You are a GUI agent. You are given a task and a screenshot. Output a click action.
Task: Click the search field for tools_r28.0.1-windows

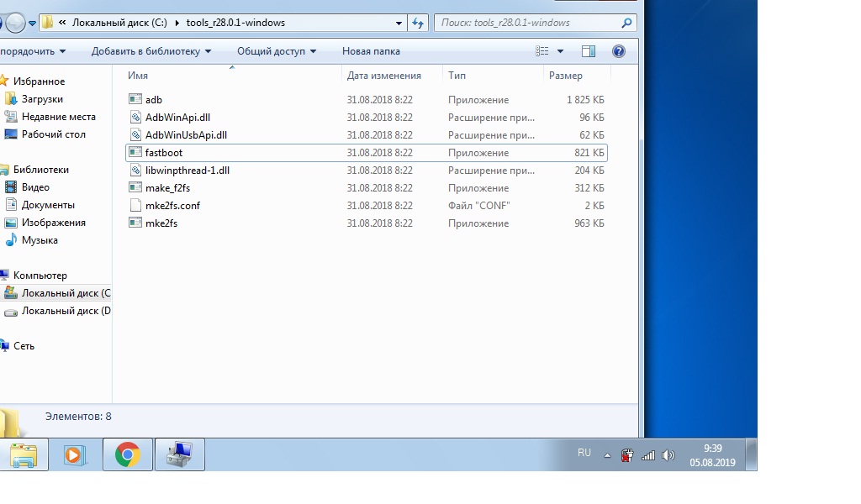[528, 23]
